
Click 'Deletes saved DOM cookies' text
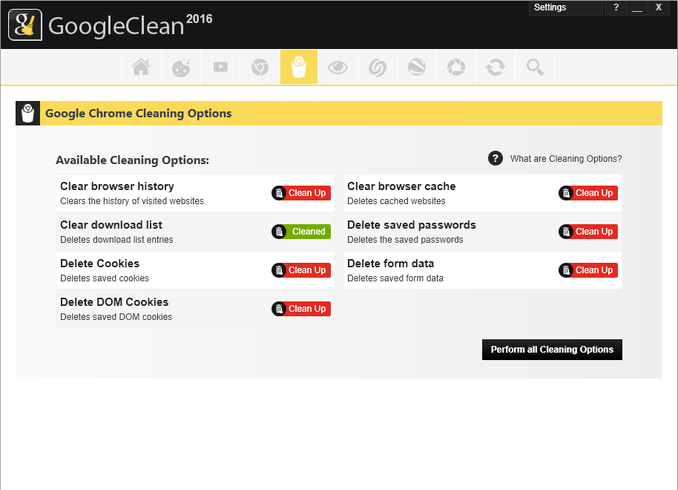point(116,317)
